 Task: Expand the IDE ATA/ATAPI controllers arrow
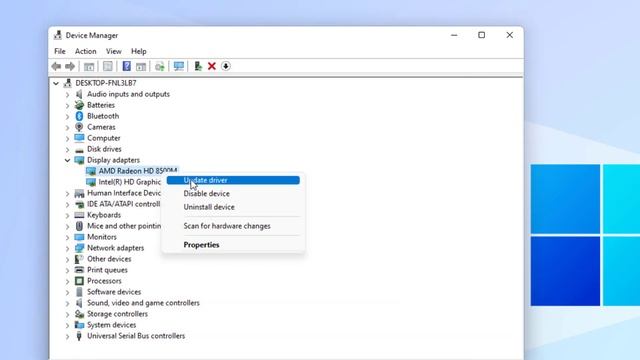67,205
